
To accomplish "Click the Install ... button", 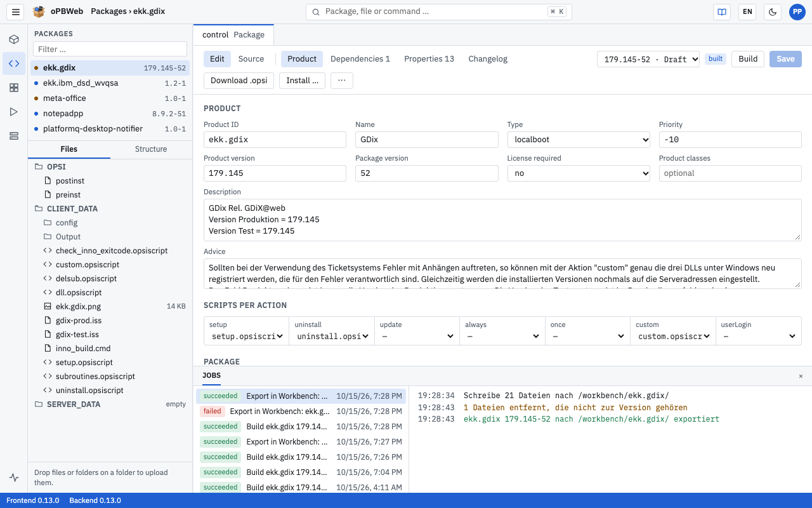I will click(303, 81).
